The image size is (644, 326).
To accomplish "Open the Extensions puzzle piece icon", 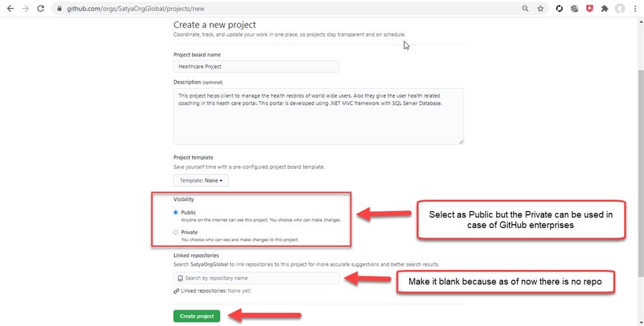I will [x=604, y=9].
